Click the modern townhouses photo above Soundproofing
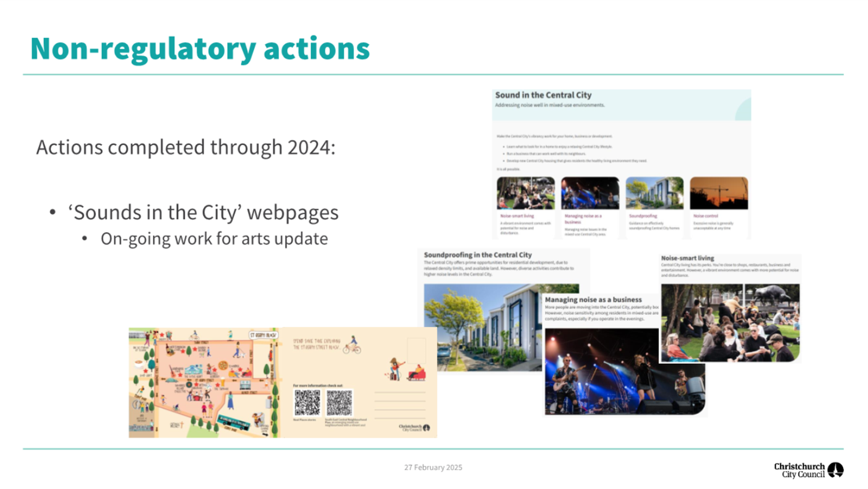 [654, 193]
